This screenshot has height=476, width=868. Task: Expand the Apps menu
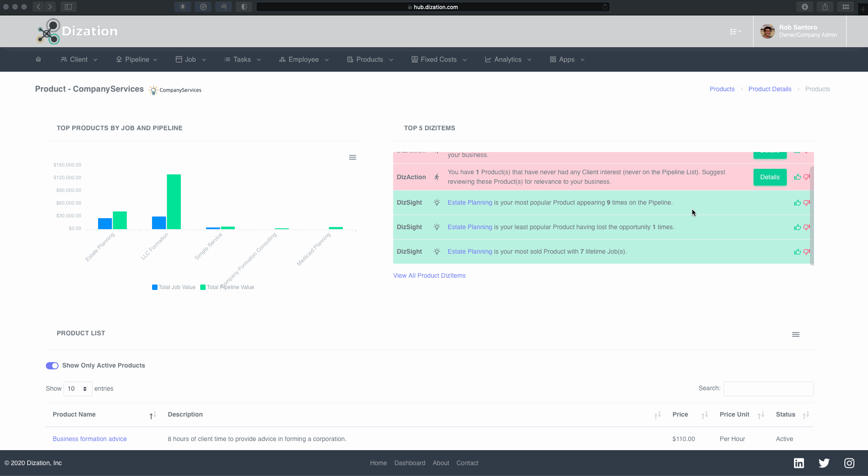[x=567, y=59]
